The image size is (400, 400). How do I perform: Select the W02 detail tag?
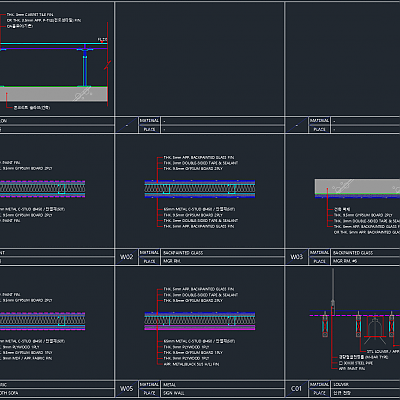[x=126, y=257]
